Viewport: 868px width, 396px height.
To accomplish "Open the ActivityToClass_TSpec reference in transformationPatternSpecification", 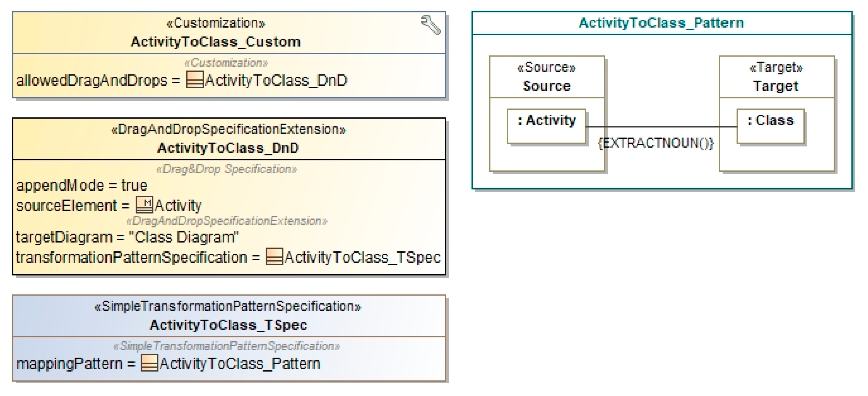I will click(x=362, y=257).
